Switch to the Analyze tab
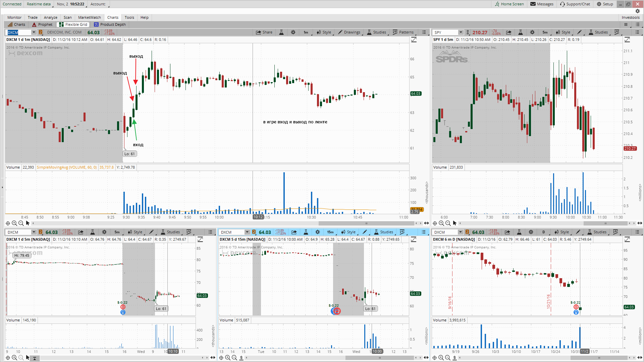The width and height of the screenshot is (644, 362). (51, 17)
